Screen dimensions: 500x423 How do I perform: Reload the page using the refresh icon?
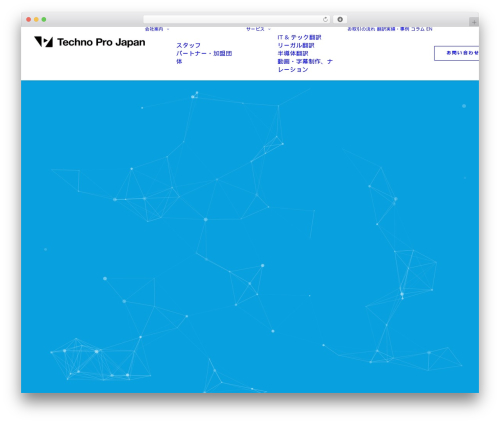325,19
